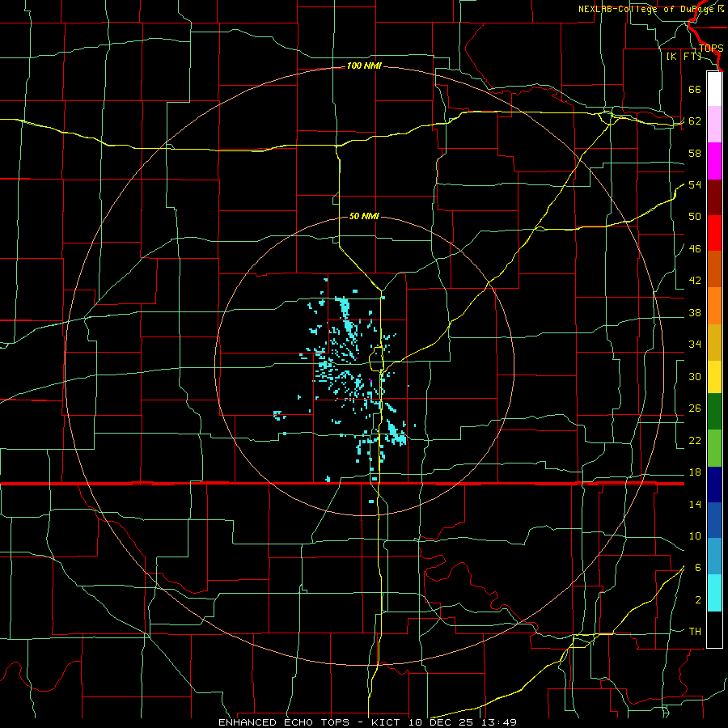Image resolution: width=728 pixels, height=728 pixels.
Task: Click the 'TH' label at the legend's bottom
Action: click(x=695, y=631)
